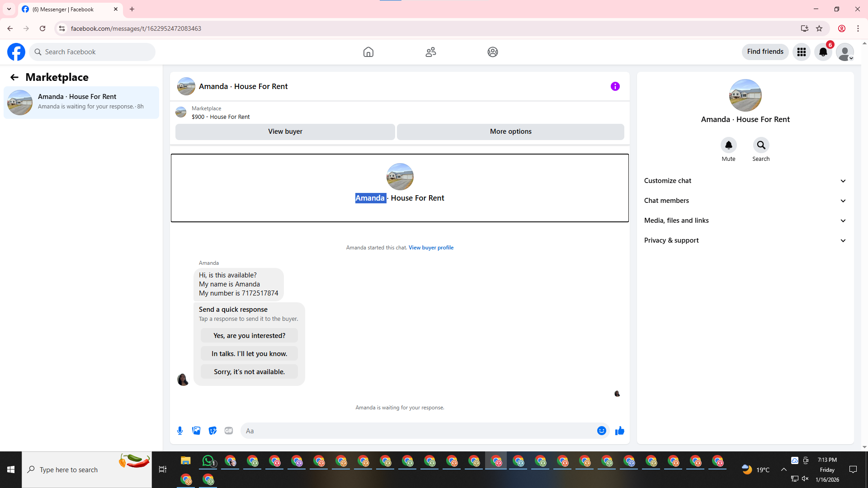Screen dimensions: 868x488
Task: Open the GIF picker icon
Action: 229,431
